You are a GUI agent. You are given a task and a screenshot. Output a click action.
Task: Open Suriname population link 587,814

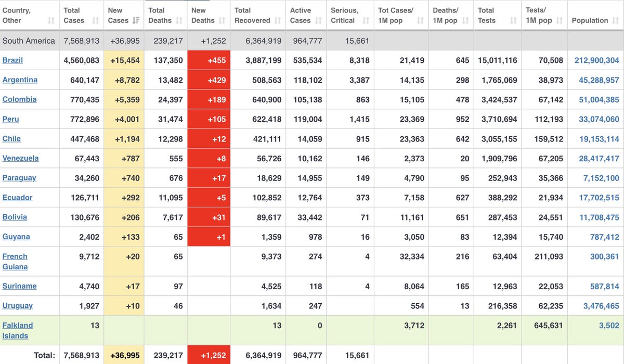605,286
